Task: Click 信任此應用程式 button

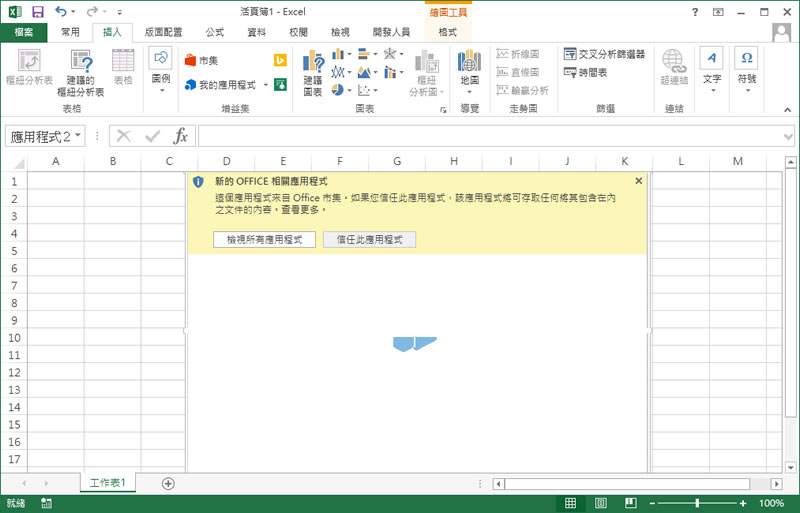Action: pos(369,239)
